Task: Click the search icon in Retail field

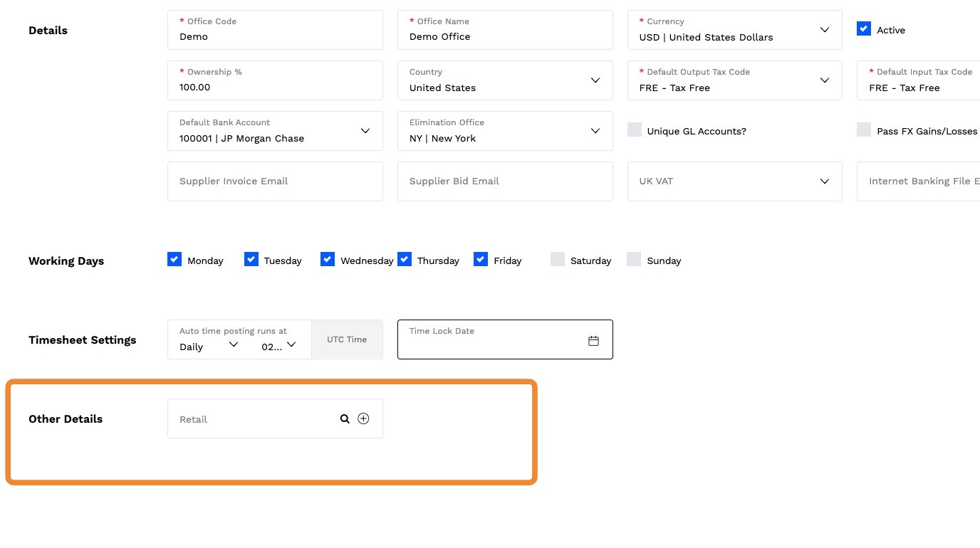Action: click(345, 419)
